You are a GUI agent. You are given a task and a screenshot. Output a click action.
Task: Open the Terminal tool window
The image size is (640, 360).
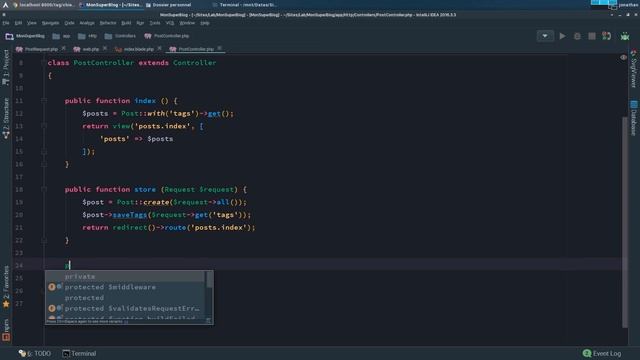point(79,353)
